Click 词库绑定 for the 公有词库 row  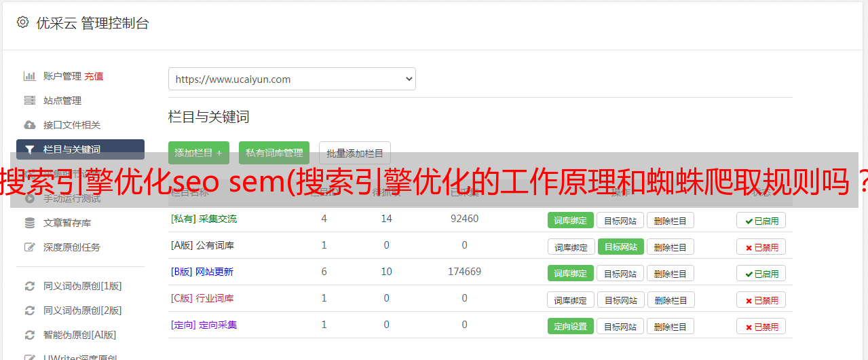coord(571,247)
